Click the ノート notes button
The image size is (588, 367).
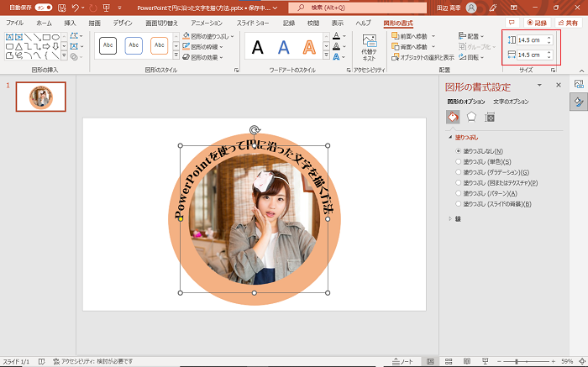[402, 362]
